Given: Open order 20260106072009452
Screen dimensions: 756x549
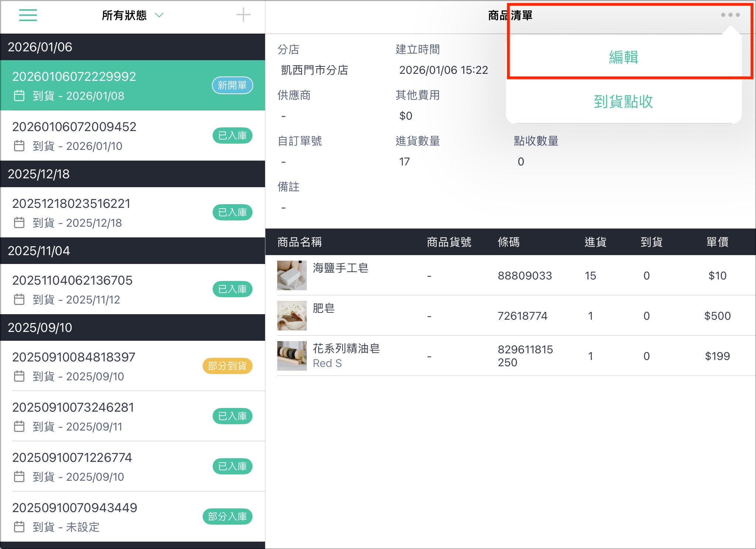Looking at the screenshot, I should click(x=133, y=135).
